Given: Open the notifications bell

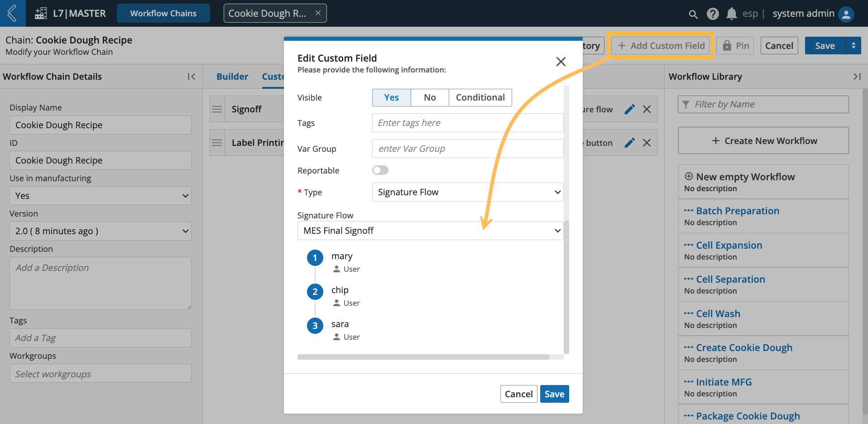Looking at the screenshot, I should [x=731, y=14].
